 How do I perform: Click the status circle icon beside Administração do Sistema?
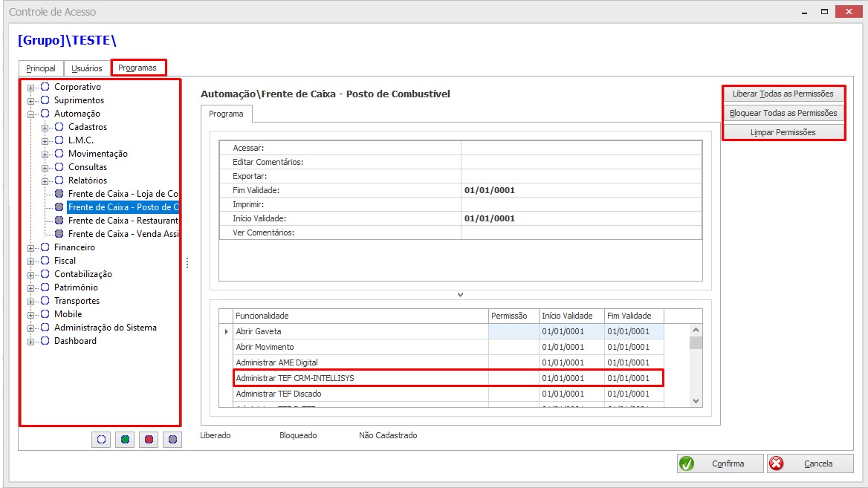click(45, 327)
